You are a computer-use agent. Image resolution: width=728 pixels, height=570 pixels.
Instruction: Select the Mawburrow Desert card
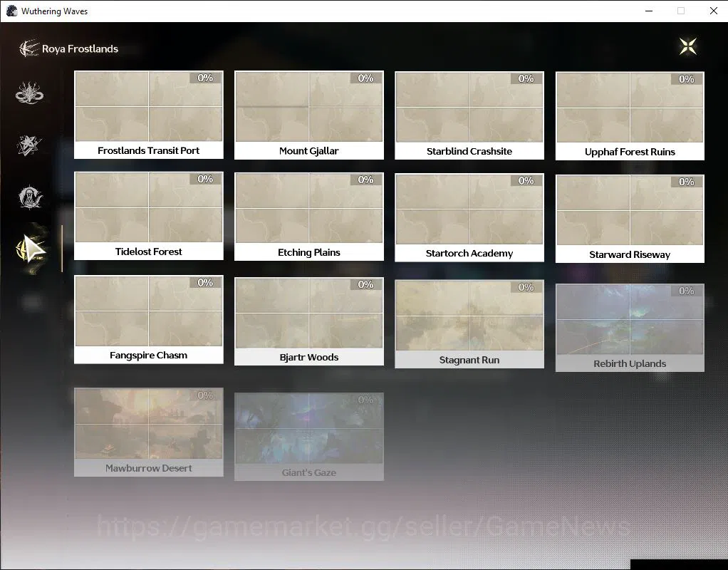click(x=149, y=432)
